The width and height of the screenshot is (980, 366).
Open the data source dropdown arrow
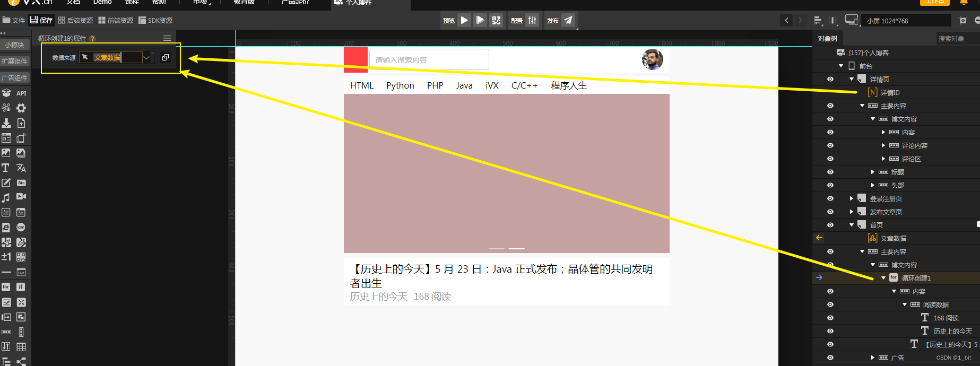[146, 57]
